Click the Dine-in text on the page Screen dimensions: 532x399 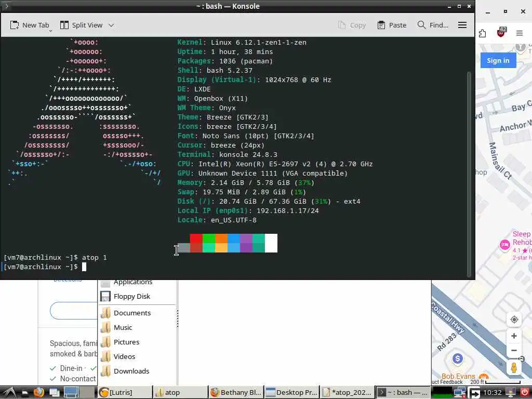pyautogui.click(x=71, y=368)
